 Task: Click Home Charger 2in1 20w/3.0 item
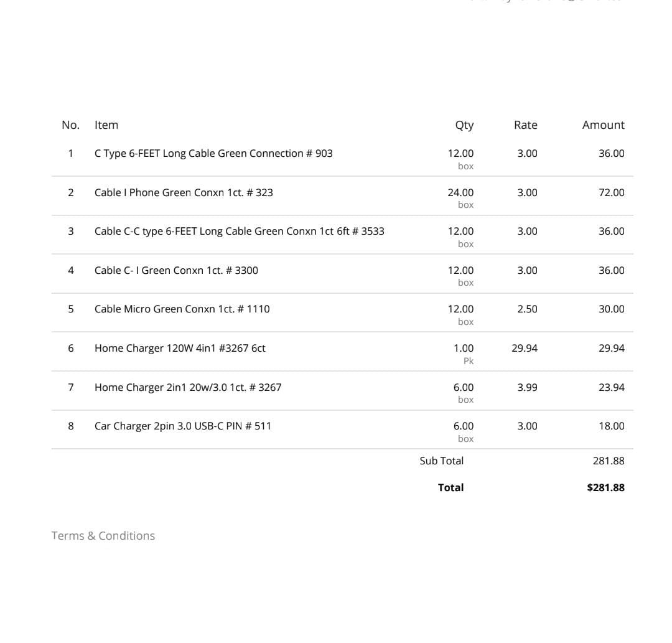point(188,388)
